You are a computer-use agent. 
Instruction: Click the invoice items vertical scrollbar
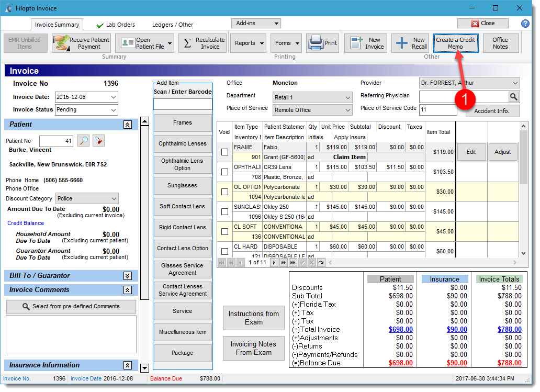click(523, 189)
